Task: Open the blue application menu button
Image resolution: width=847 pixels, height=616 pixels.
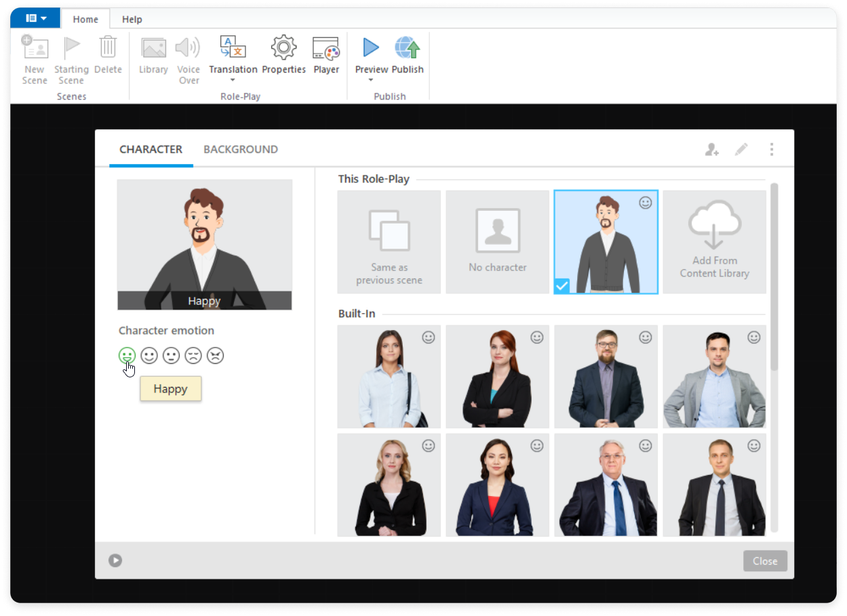Action: 35,18
